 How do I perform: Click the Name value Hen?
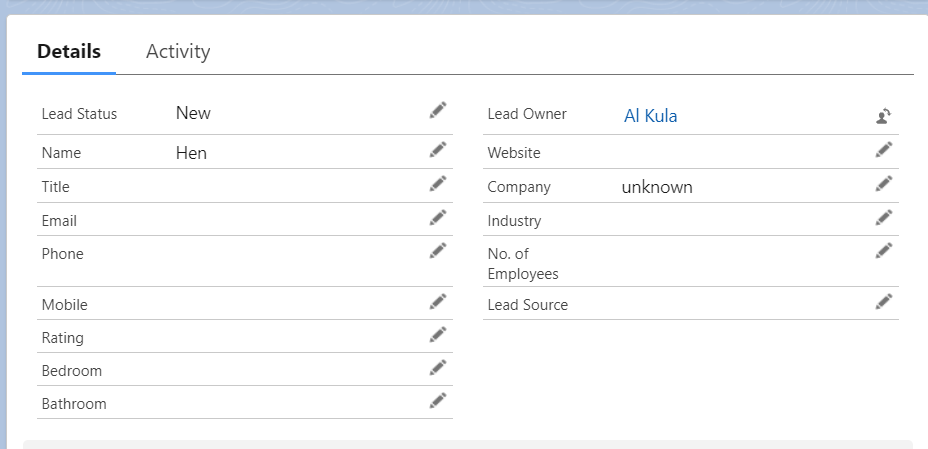(191, 153)
